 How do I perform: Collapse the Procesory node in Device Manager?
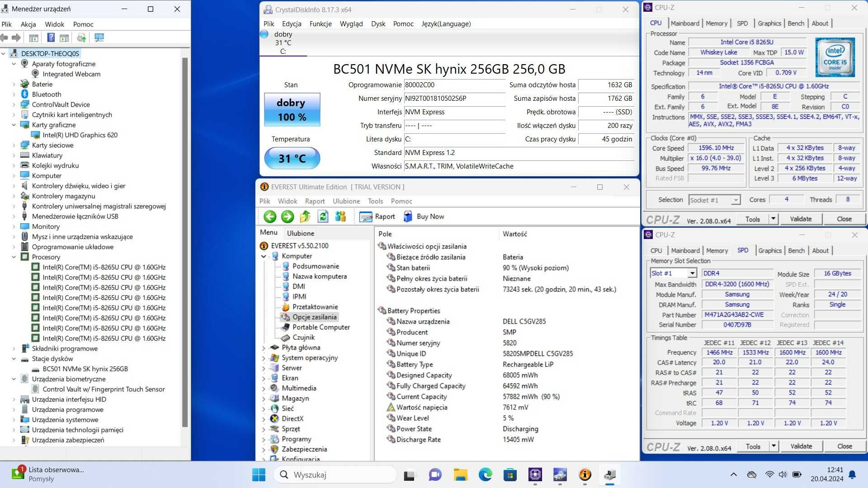14,257
